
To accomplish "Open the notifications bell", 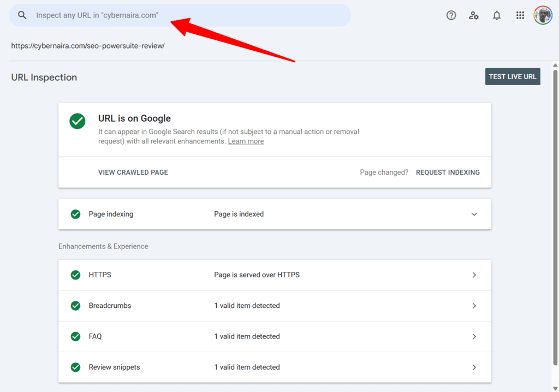I will (x=497, y=15).
